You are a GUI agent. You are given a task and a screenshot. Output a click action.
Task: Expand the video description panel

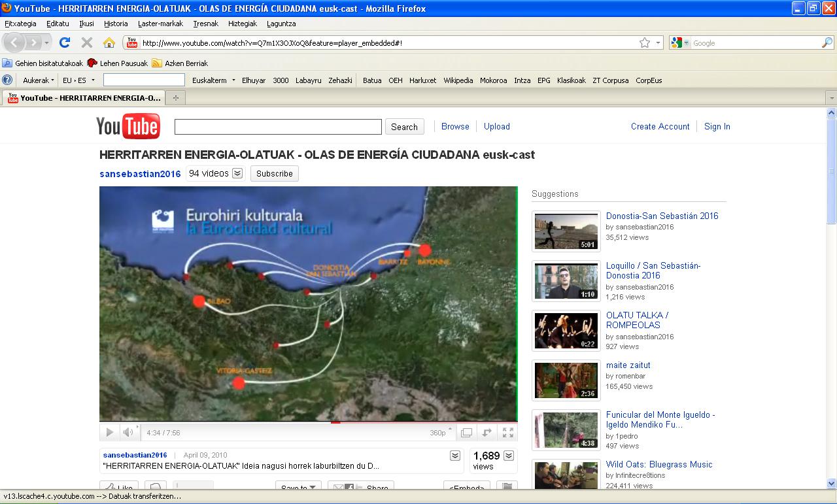[455, 456]
